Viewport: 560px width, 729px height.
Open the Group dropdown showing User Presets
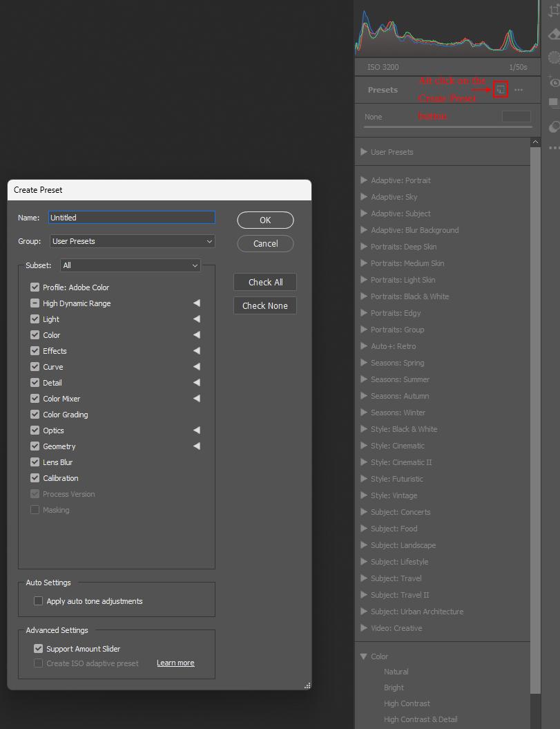tap(131, 240)
